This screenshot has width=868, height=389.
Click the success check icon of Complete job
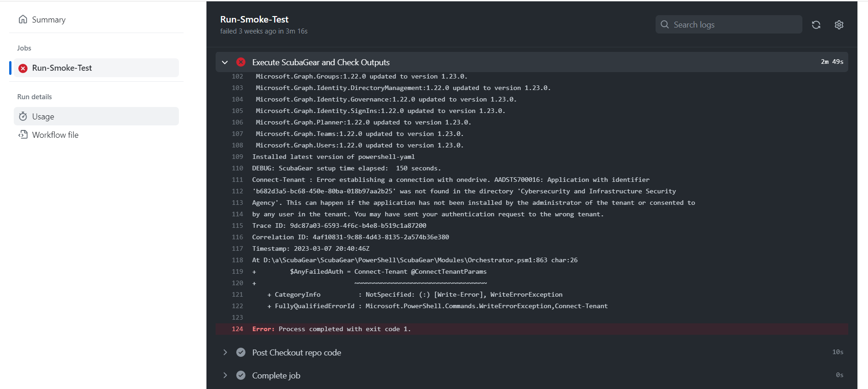(x=241, y=375)
